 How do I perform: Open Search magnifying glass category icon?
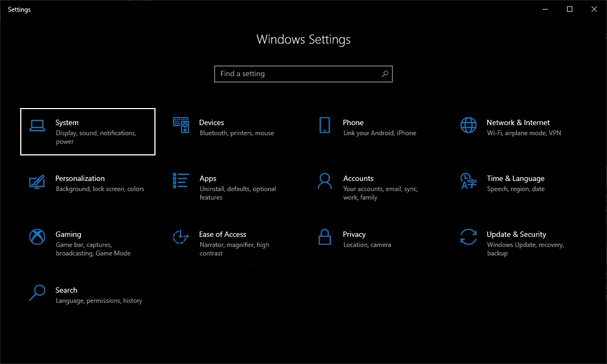[x=37, y=293]
